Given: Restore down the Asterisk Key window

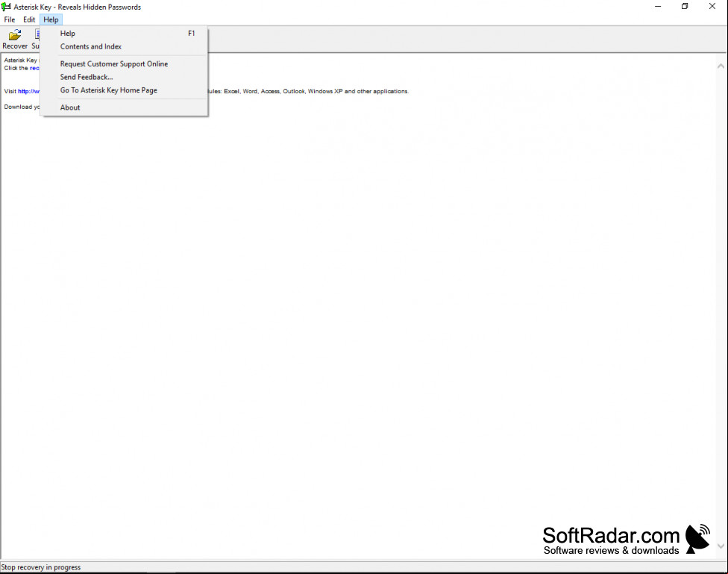Looking at the screenshot, I should coord(685,7).
